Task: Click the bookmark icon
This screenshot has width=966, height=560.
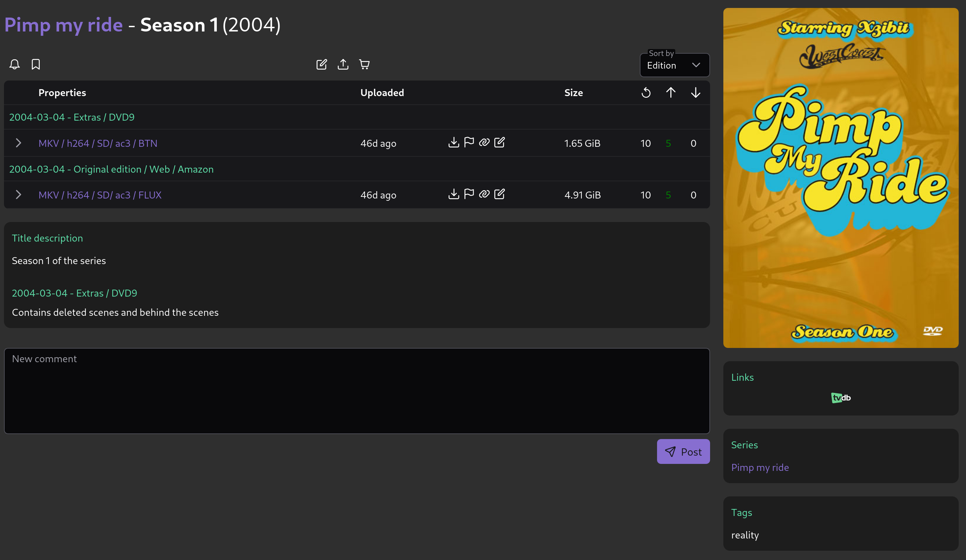Action: [36, 64]
